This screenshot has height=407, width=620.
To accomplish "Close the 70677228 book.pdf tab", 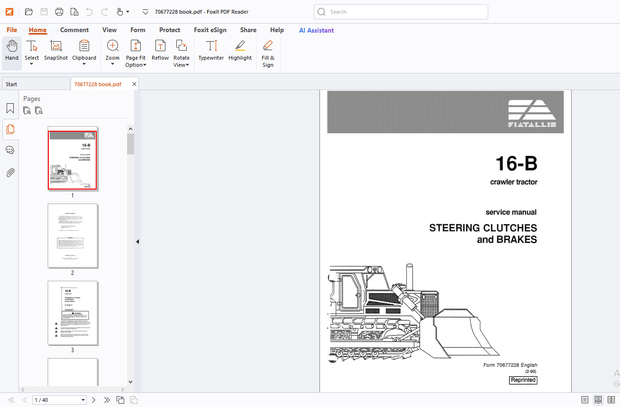I will 134,84.
